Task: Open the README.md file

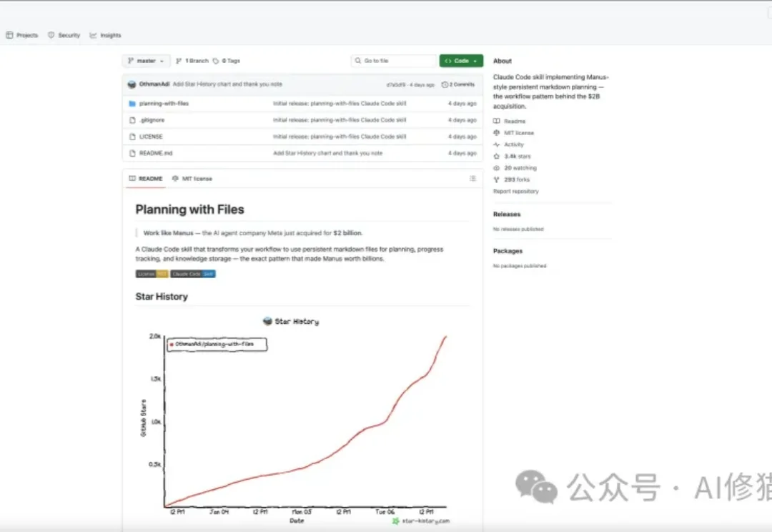Action: [x=156, y=153]
